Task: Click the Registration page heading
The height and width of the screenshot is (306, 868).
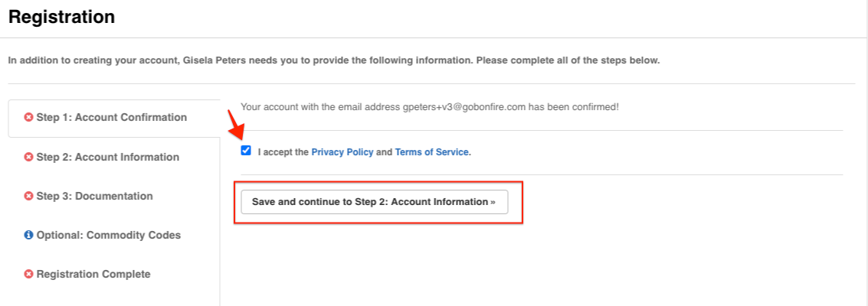Action: click(x=62, y=17)
